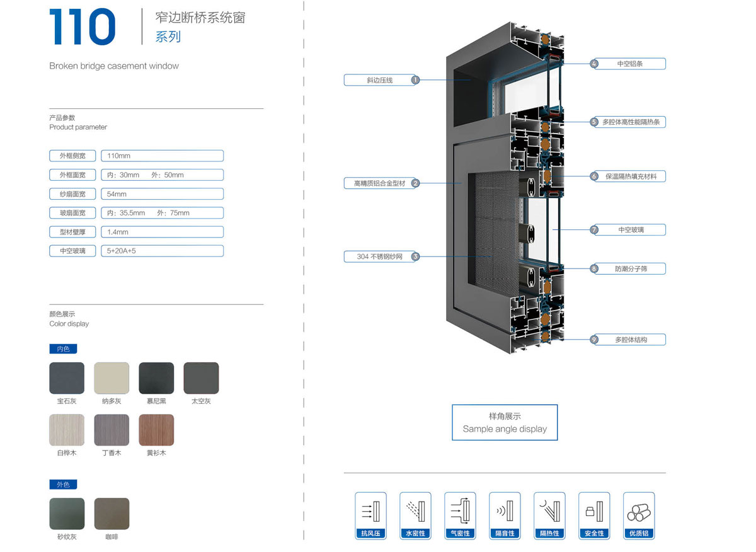Image resolution: width=756 pixels, height=552 pixels.
Task: Click the 5+20A+5 hollow glass value field
Action: click(x=162, y=251)
